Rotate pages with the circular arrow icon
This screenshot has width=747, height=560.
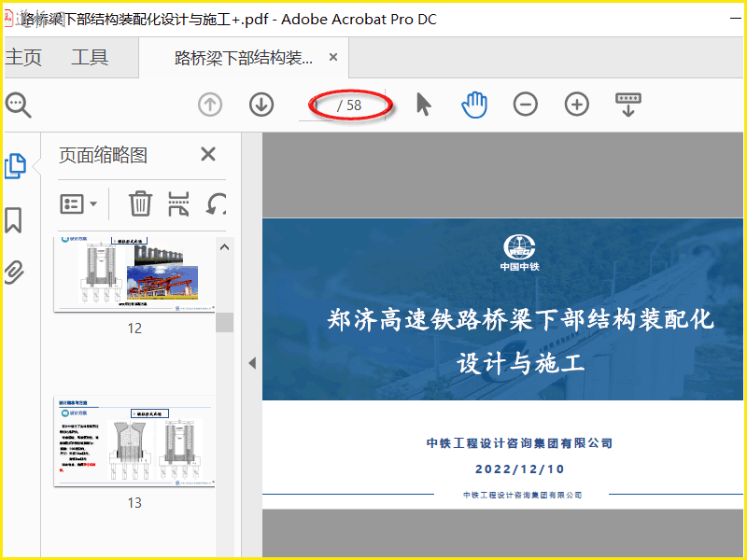(216, 203)
